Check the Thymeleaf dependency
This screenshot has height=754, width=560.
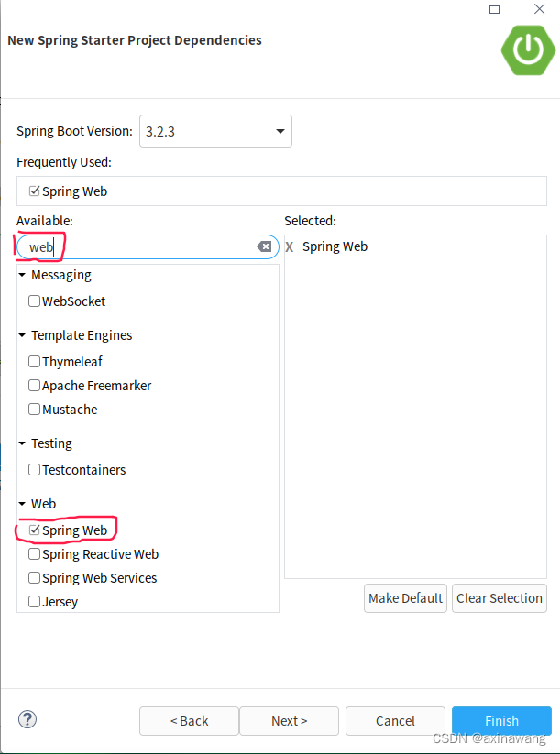click(34, 361)
